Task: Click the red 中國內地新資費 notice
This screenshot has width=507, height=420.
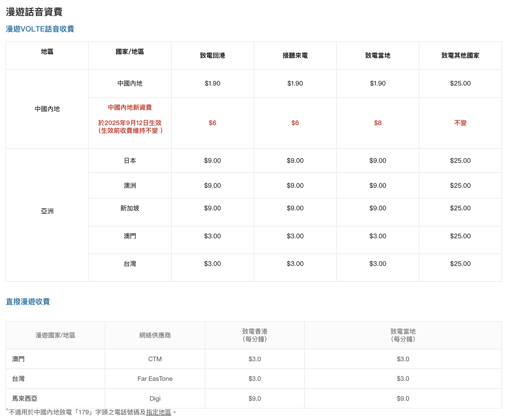Action: pos(129,108)
